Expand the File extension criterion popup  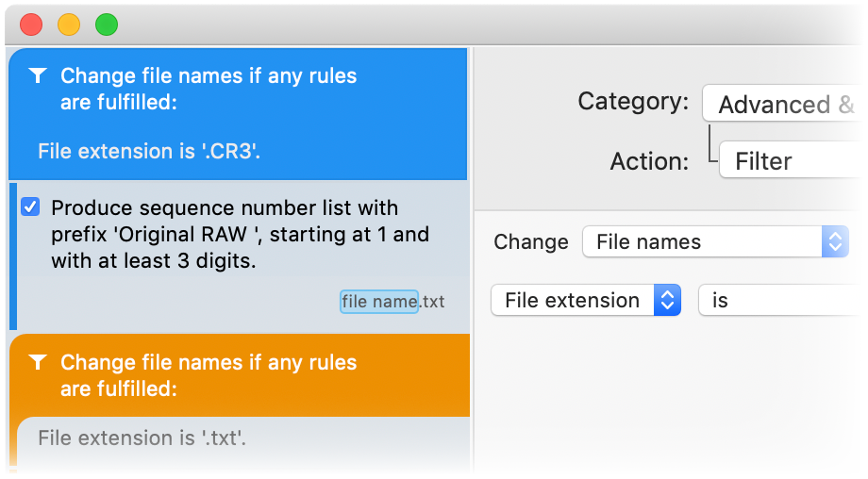click(585, 301)
